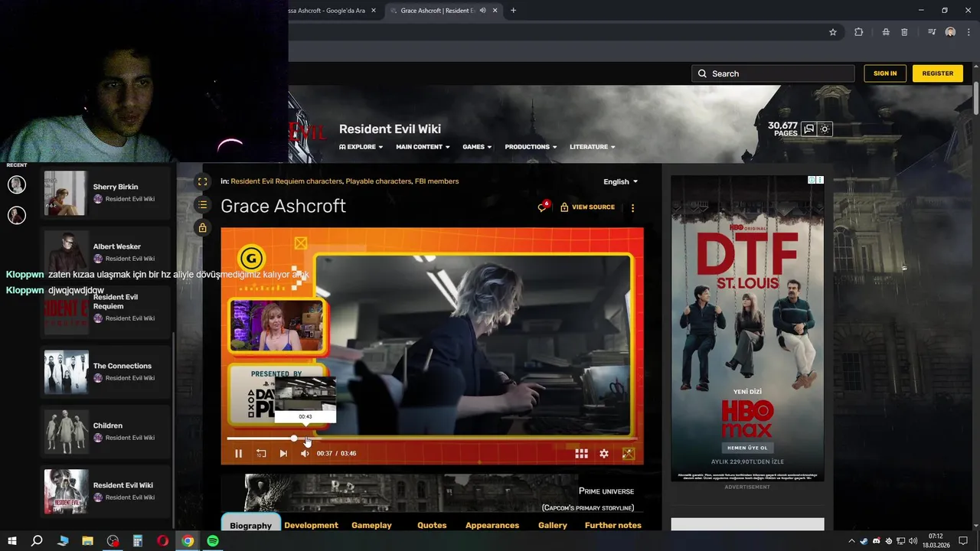This screenshot has width=980, height=551.
Task: Open the table of contents list icon
Action: [202, 204]
